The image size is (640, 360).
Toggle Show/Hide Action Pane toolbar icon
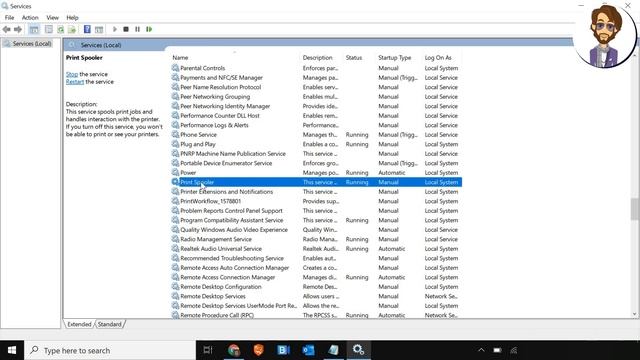99,29
